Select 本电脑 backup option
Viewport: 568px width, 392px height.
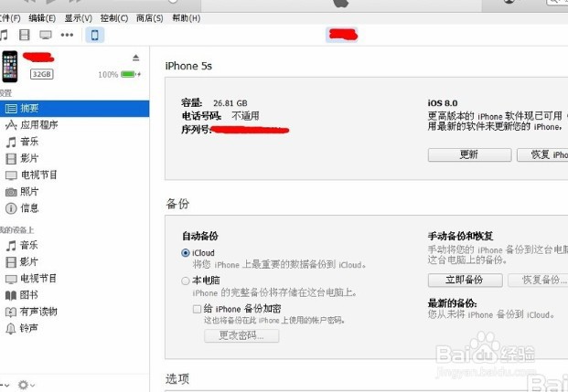click(x=186, y=281)
